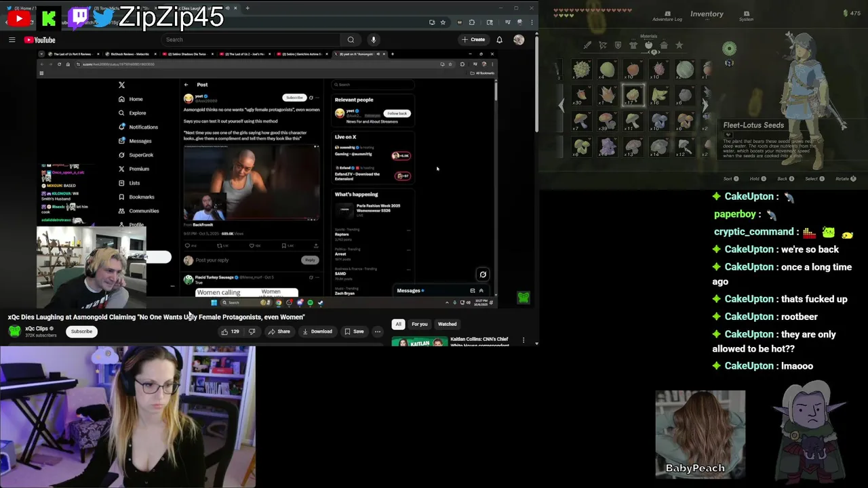Click Communities in the X sidebar
This screenshot has width=868, height=488.
(x=138, y=211)
